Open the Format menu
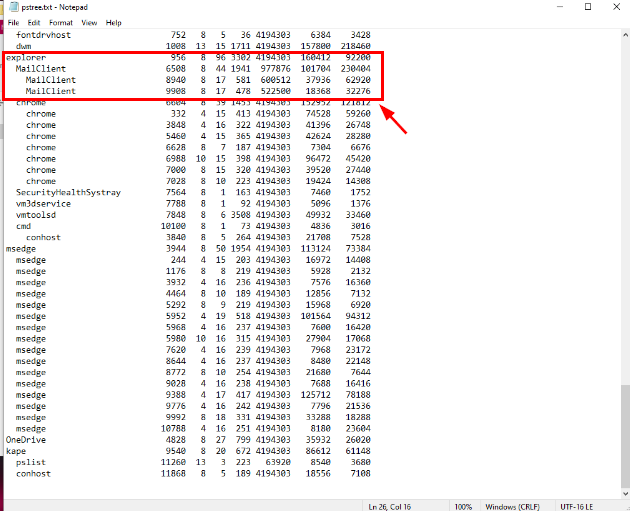Viewport: 630px width, 511px height. [x=61, y=23]
